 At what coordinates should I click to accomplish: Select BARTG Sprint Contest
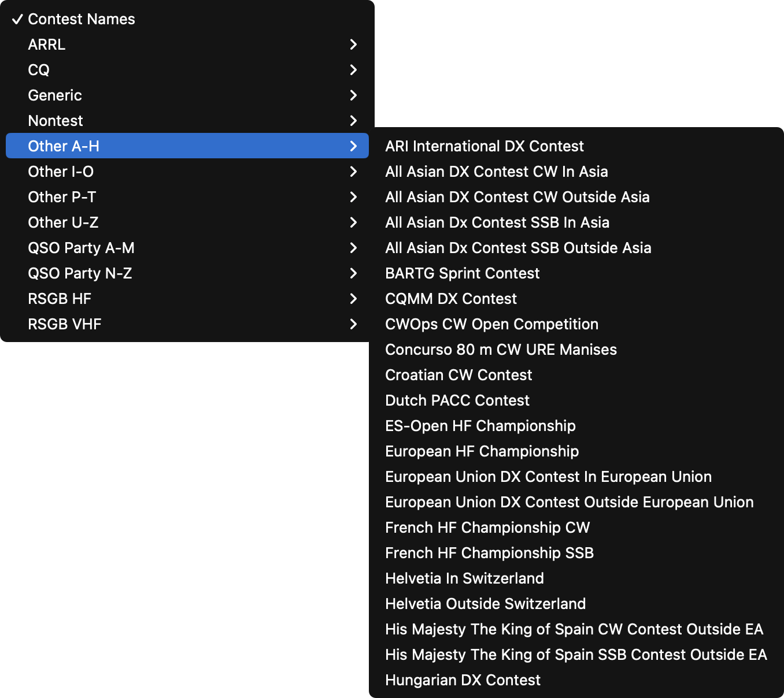pyautogui.click(x=576, y=273)
